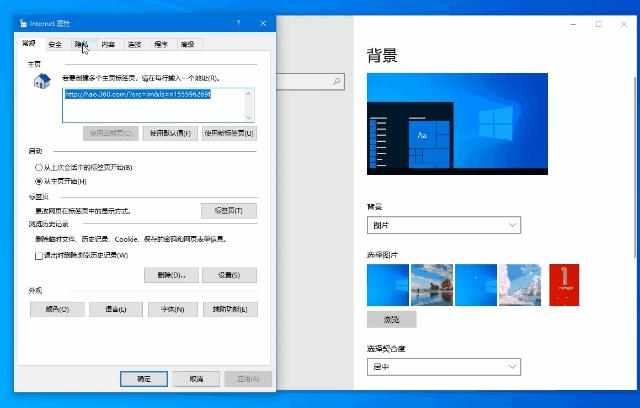Click the 取消 button

pos(196,379)
